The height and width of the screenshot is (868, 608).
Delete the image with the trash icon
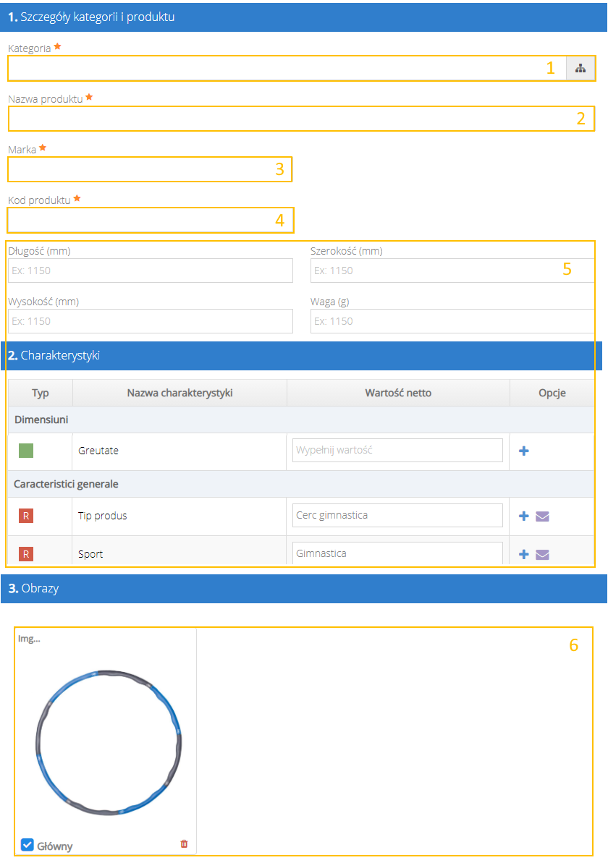(x=184, y=843)
